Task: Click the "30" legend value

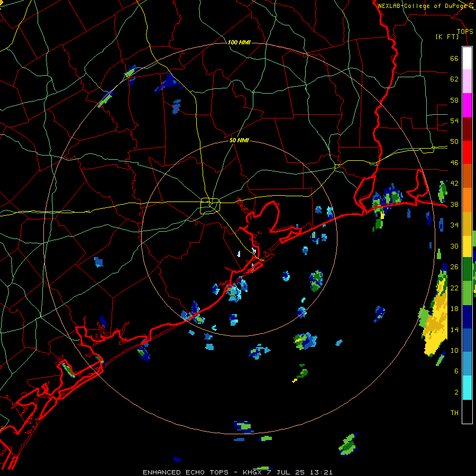Action: pos(454,246)
